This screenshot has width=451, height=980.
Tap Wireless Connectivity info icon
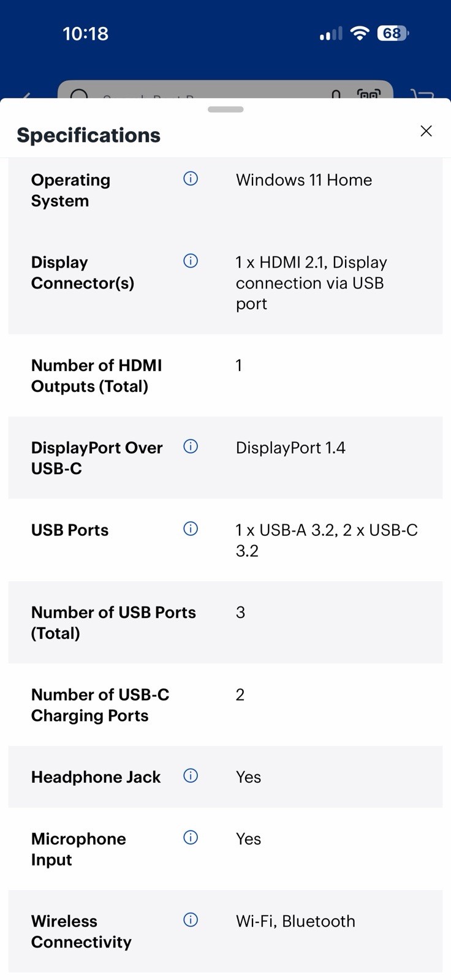pos(191,920)
